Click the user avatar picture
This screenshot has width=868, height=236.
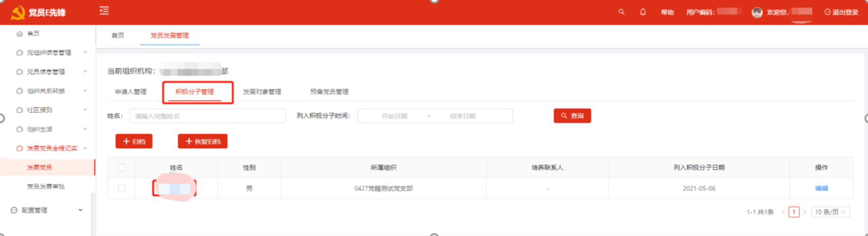(757, 13)
